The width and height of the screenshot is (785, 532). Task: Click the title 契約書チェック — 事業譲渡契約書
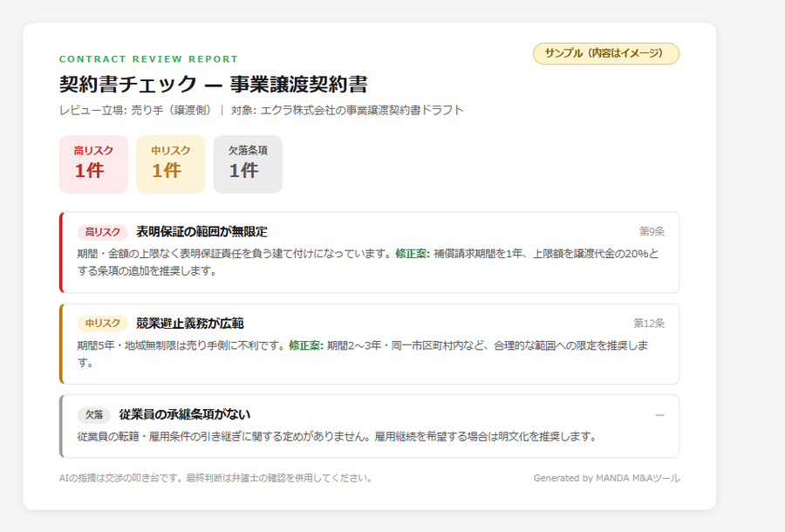tap(214, 84)
